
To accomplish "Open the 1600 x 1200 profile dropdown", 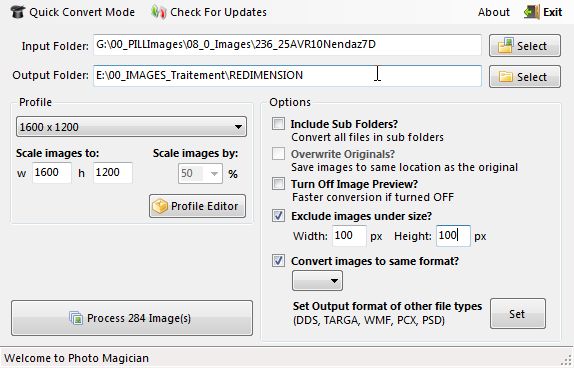I will pos(131,127).
